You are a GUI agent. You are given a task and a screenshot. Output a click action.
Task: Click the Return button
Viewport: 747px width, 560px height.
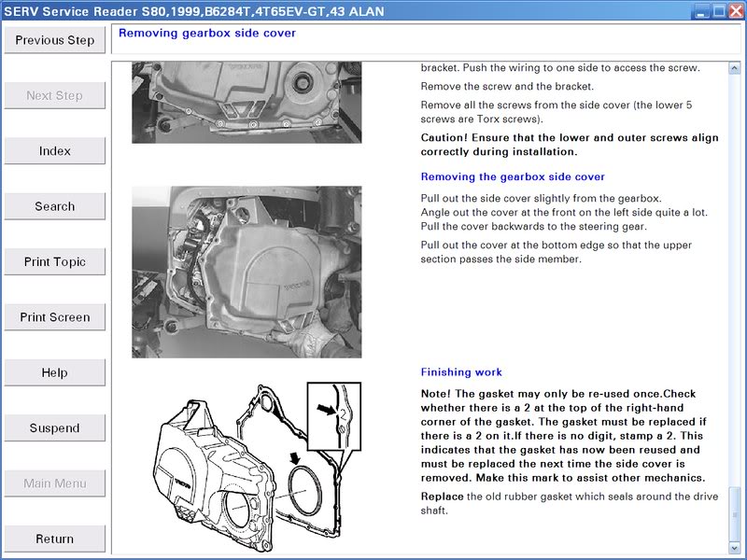coord(55,539)
